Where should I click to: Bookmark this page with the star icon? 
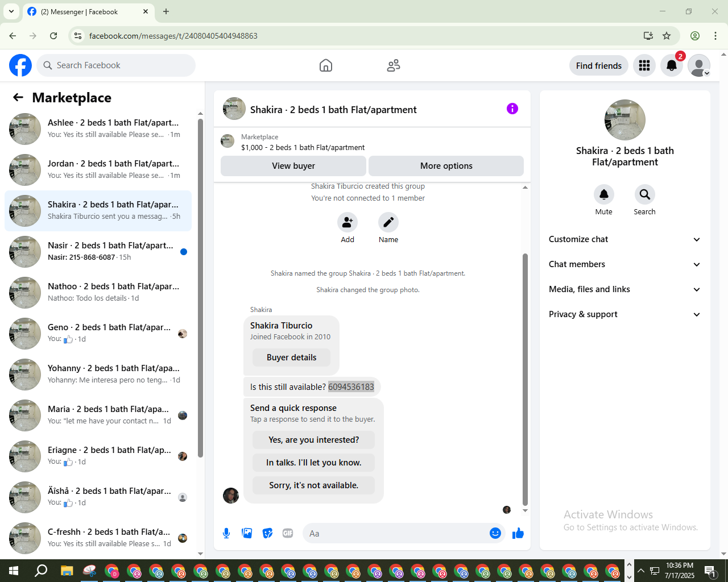pos(667,36)
